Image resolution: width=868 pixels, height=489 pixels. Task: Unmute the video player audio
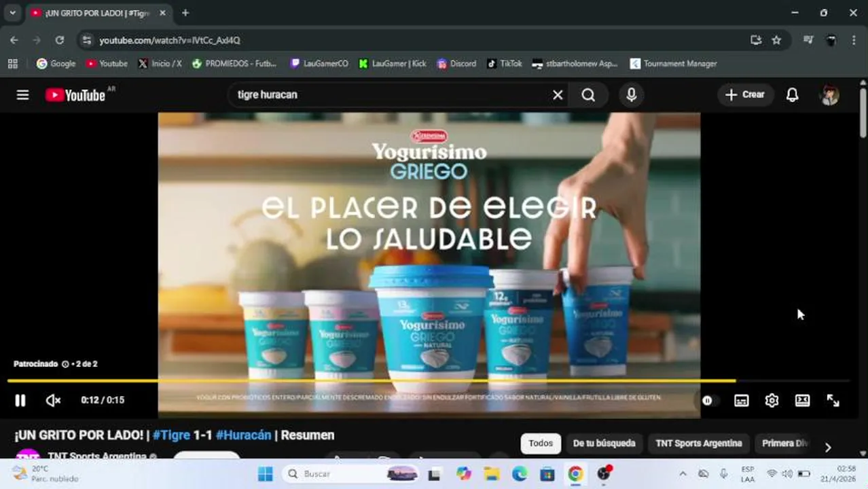(x=53, y=401)
